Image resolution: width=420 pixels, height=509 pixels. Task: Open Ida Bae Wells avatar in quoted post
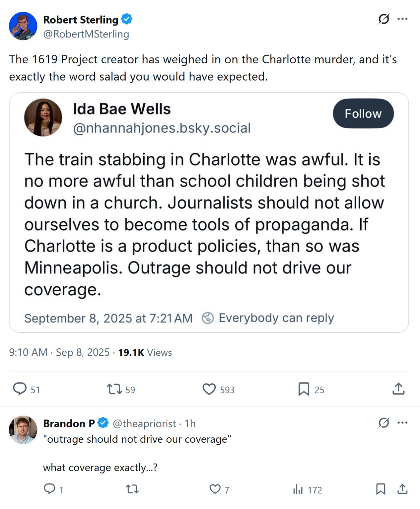click(x=43, y=117)
